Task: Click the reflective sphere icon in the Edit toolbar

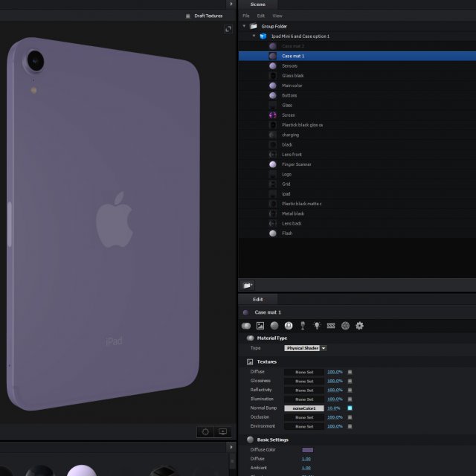Action: click(289, 326)
